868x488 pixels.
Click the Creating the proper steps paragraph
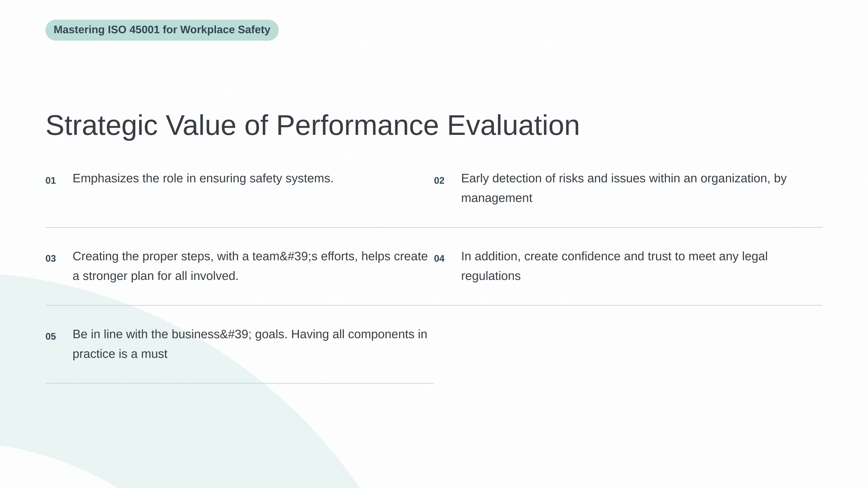(x=250, y=266)
